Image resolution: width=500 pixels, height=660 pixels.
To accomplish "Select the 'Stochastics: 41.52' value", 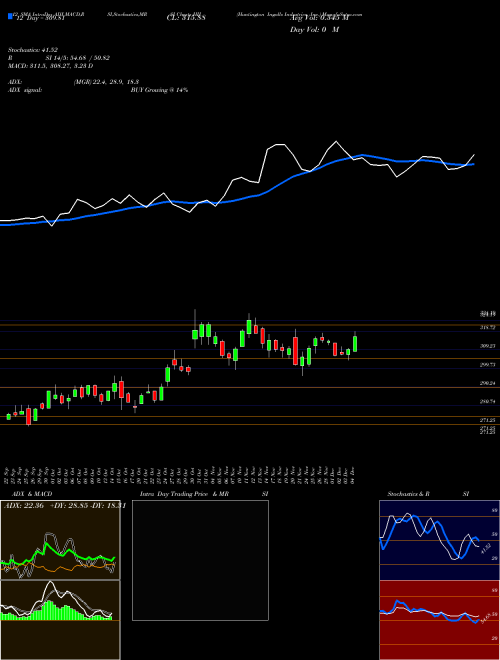I will 32,50.
